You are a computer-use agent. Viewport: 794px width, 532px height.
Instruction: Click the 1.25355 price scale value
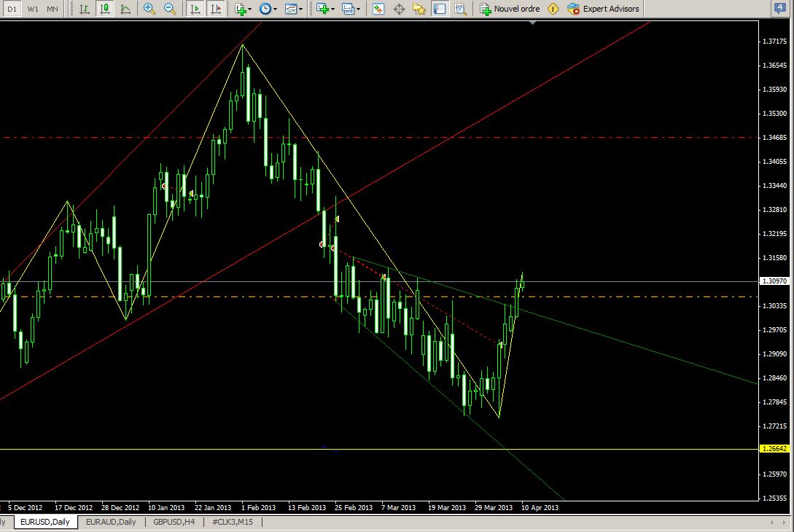point(775,498)
